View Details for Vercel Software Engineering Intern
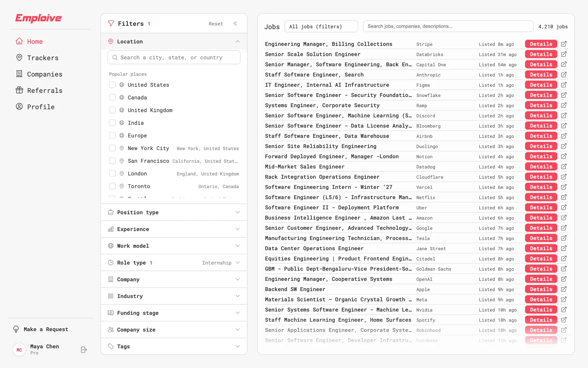This screenshot has height=368, width=588. [541, 187]
